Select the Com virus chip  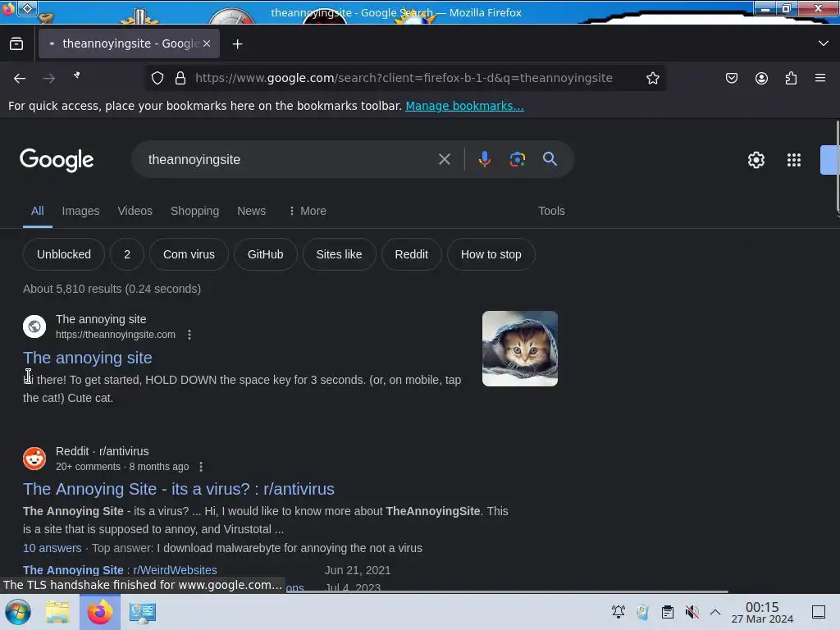[x=189, y=254]
